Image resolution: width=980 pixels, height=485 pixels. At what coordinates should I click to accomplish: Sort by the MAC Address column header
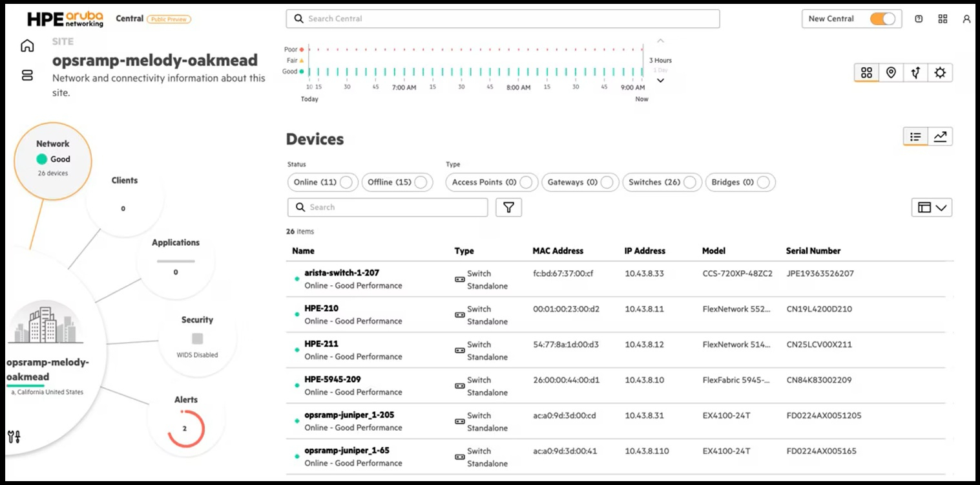pos(558,251)
